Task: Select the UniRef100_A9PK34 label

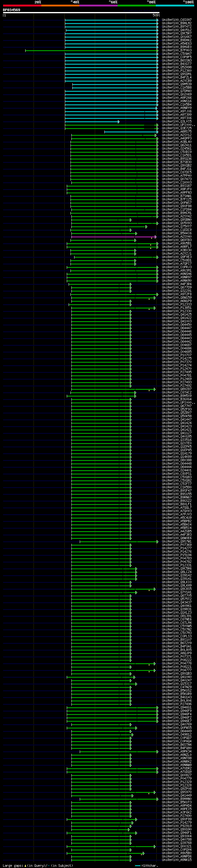Action: (x=177, y=751)
